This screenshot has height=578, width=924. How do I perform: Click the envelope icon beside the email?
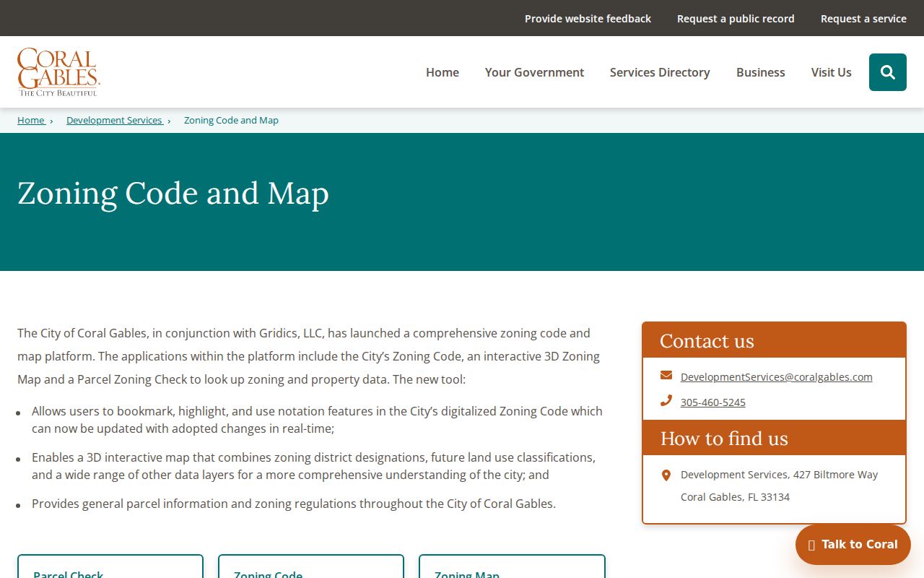click(666, 376)
